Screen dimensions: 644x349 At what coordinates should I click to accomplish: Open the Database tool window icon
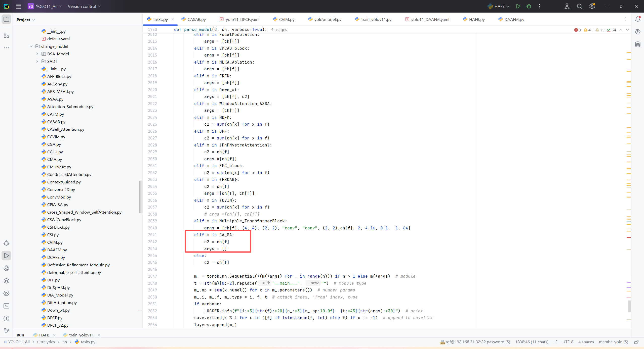pyautogui.click(x=638, y=44)
